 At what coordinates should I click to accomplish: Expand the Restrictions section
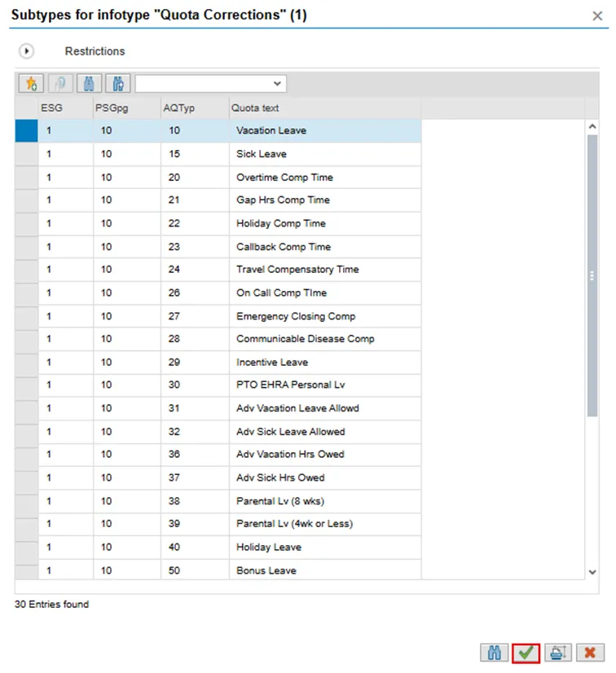coord(27,51)
